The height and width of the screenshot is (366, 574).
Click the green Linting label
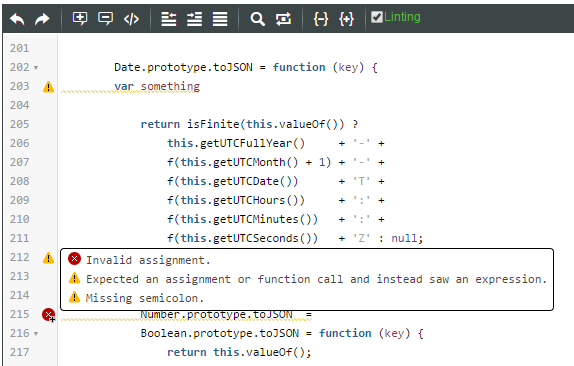click(402, 17)
